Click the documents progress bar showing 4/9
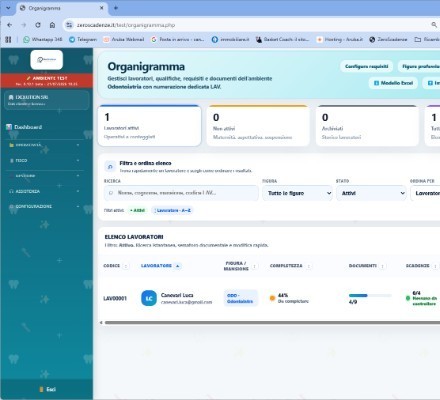Viewport: 440px width, 400px height. tap(370, 295)
